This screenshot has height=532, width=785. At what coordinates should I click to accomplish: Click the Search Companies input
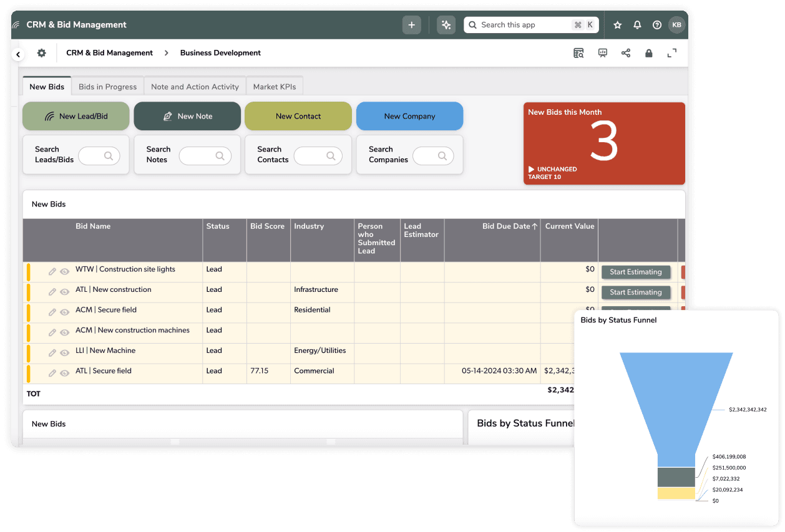tap(433, 156)
